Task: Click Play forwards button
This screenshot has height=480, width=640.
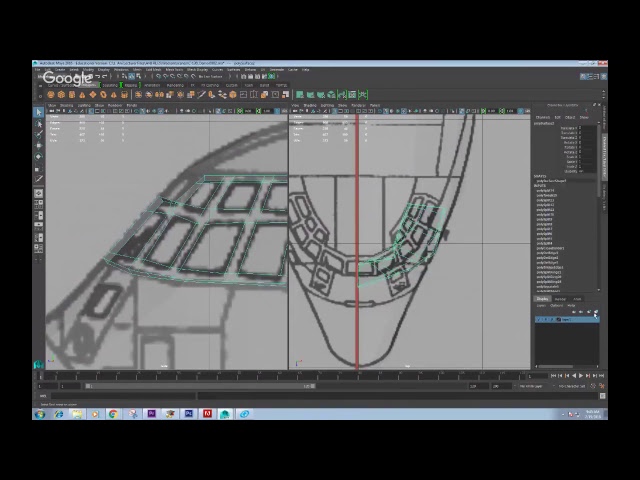Action: [x=581, y=376]
